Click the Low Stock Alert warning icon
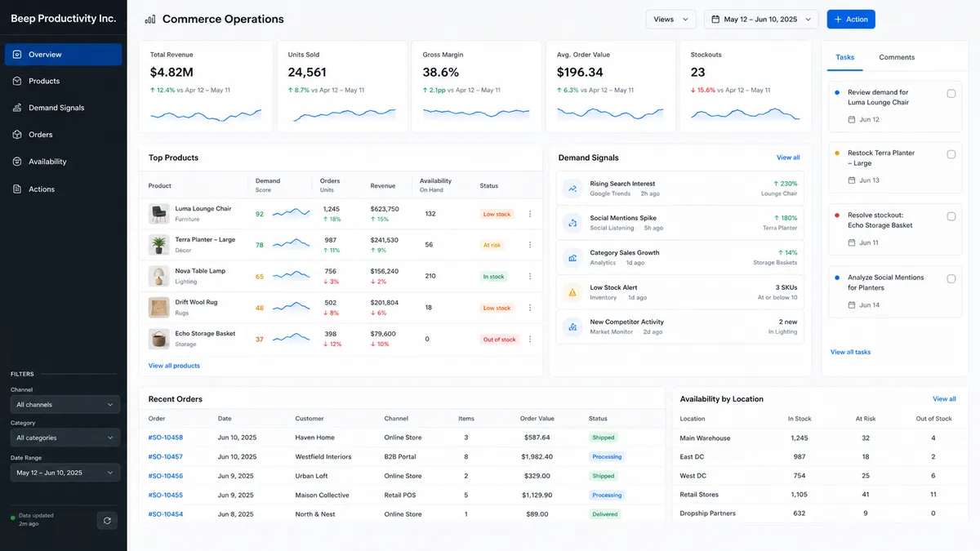This screenshot has width=980, height=551. coord(572,292)
